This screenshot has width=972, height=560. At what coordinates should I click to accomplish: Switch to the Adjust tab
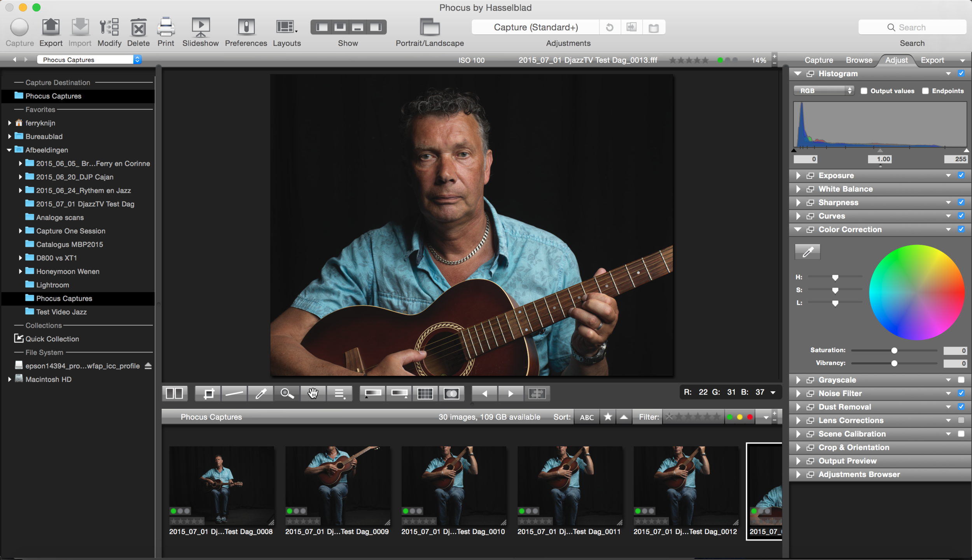coord(896,60)
